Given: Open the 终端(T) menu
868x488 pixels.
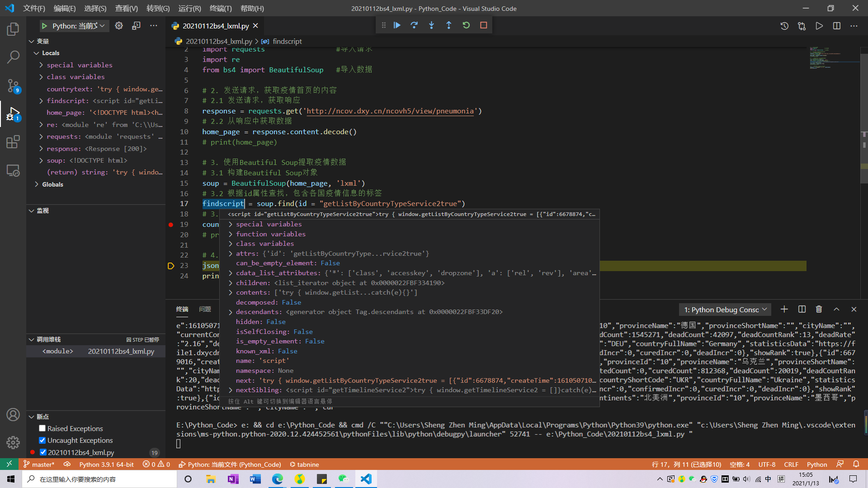Looking at the screenshot, I should click(220, 8).
